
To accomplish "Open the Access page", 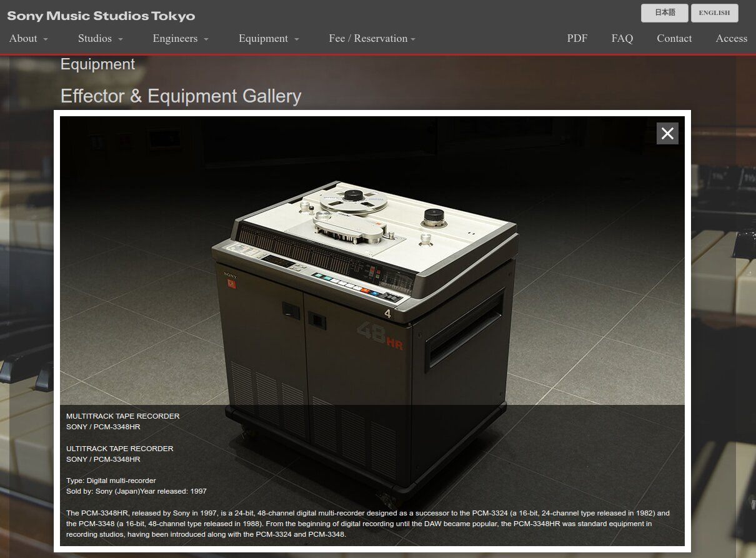I will pos(732,38).
